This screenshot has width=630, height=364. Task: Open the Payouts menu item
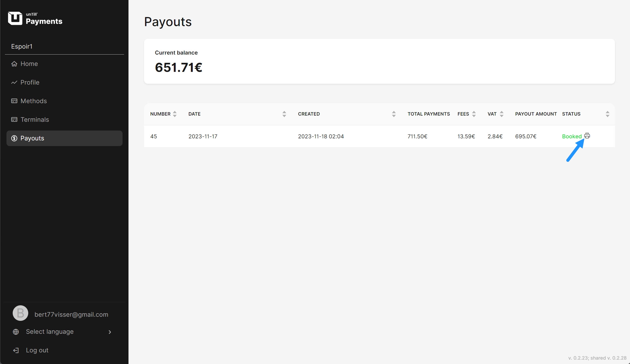coord(64,138)
